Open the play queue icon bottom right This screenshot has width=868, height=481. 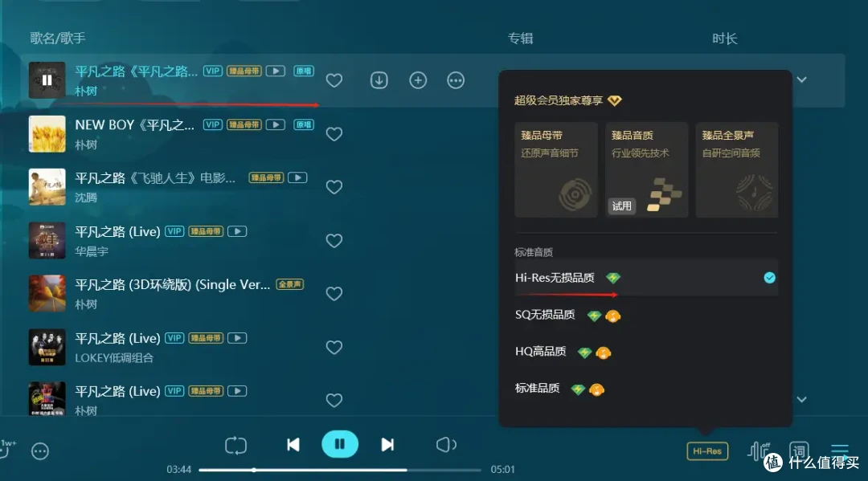(840, 450)
